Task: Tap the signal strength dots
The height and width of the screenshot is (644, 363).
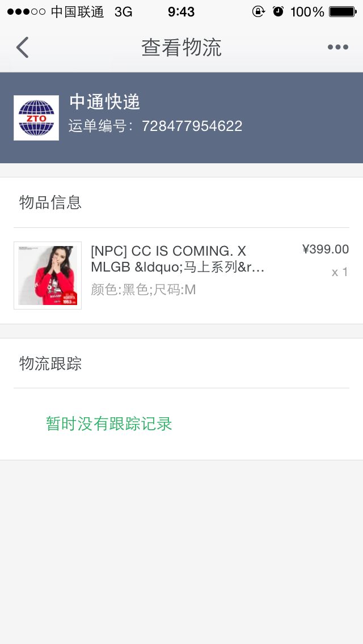Action: [26, 11]
